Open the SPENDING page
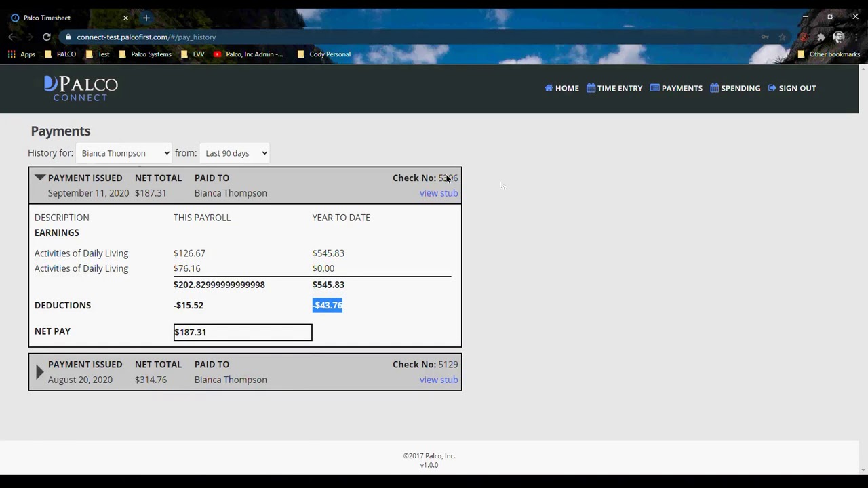 735,88
